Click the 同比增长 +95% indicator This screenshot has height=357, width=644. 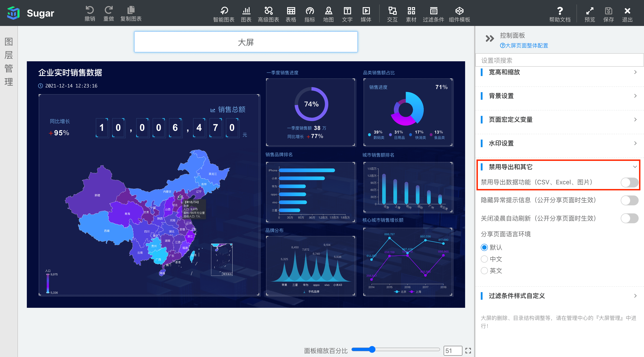(59, 127)
